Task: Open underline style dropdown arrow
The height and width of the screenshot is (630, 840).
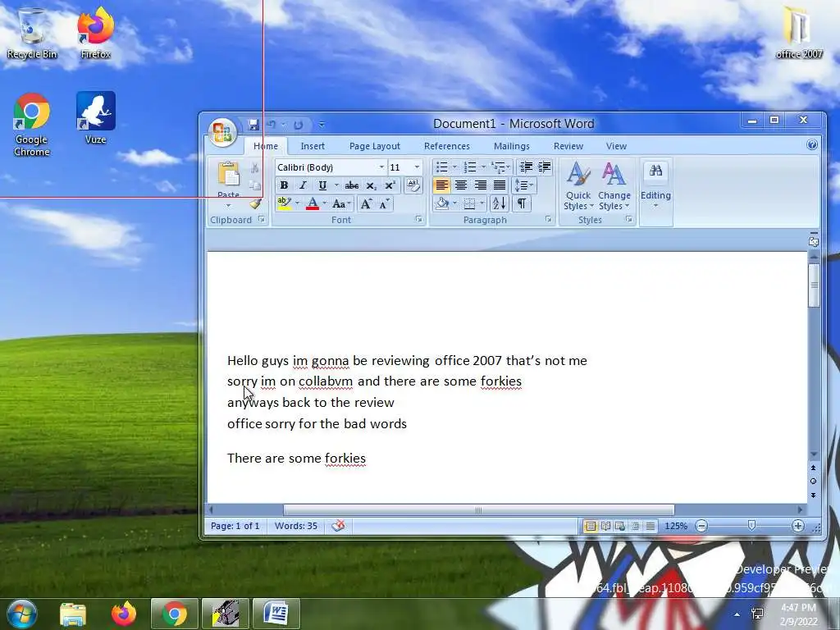Action: click(336, 185)
